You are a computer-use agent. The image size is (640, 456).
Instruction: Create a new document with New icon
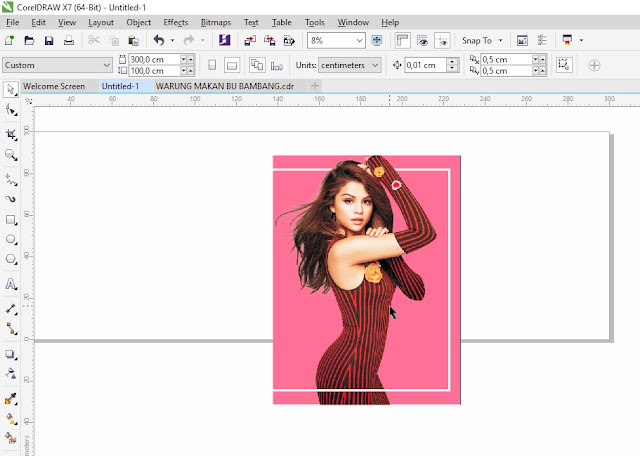(9, 40)
